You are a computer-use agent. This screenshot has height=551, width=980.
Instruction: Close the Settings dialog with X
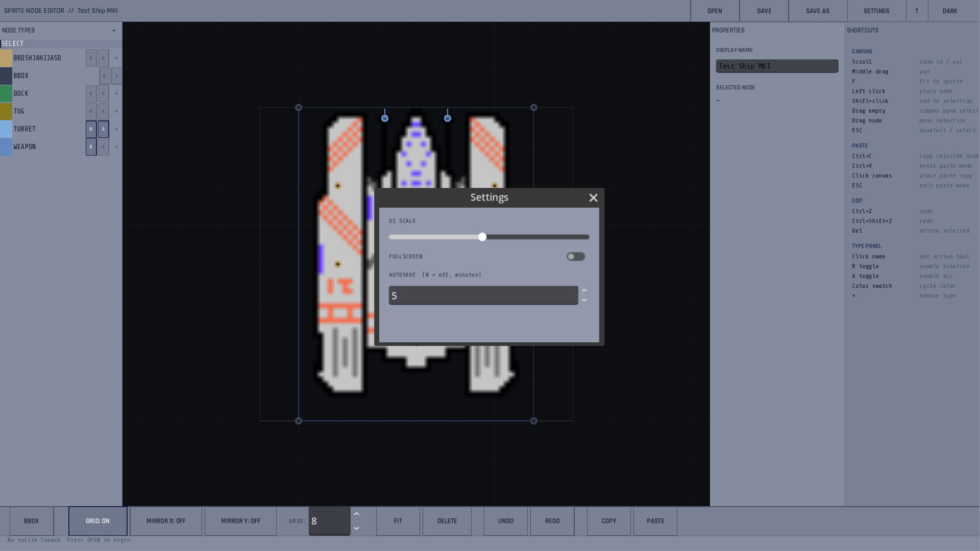593,198
